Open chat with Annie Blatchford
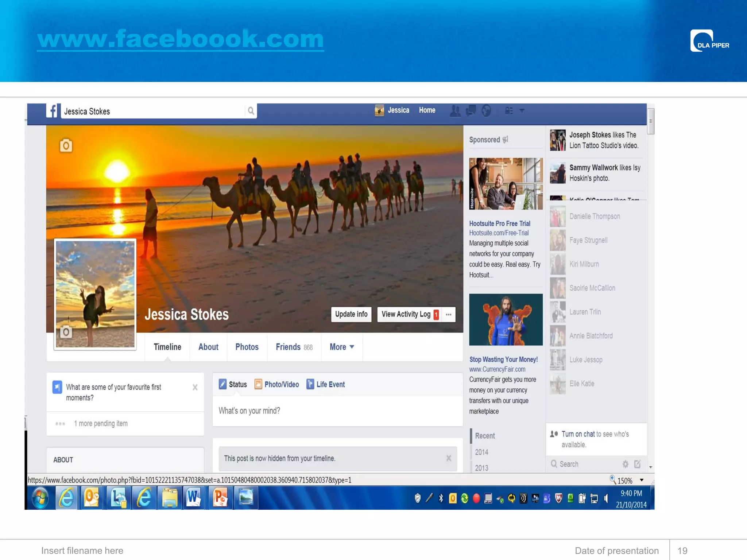The image size is (747, 560). [x=597, y=336]
